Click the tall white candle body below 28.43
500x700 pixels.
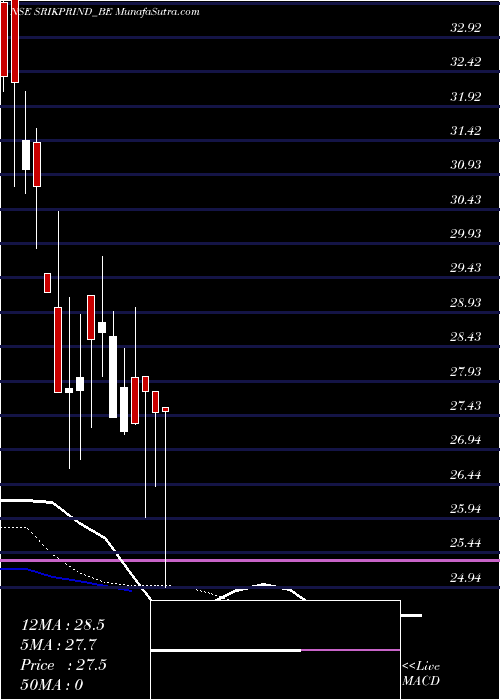coord(113,377)
